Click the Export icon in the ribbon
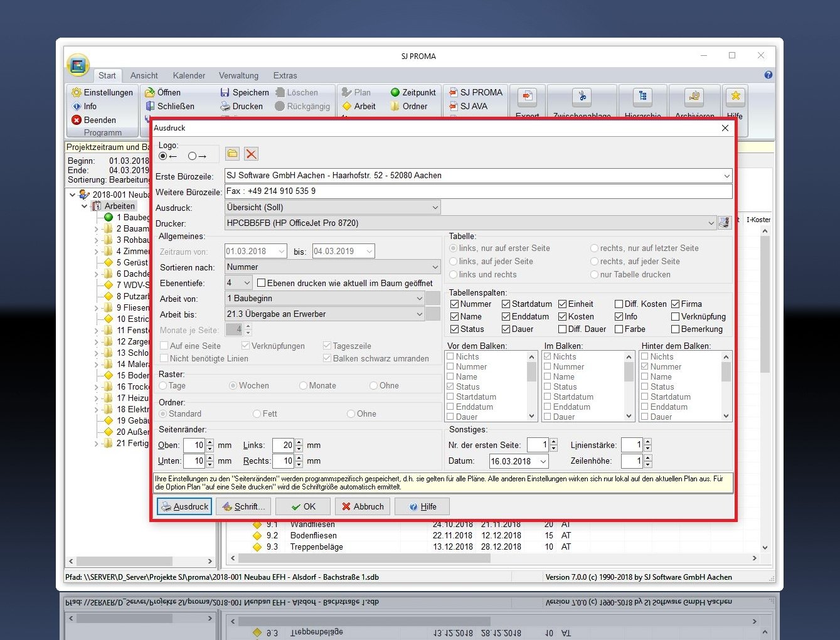Screen dimensions: 840x640 tap(527, 97)
